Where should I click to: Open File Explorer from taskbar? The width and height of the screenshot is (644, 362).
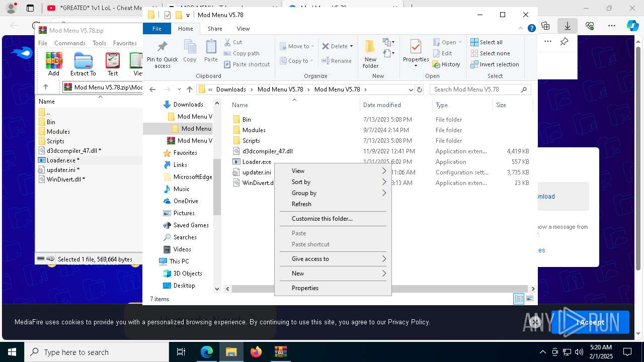click(x=231, y=352)
